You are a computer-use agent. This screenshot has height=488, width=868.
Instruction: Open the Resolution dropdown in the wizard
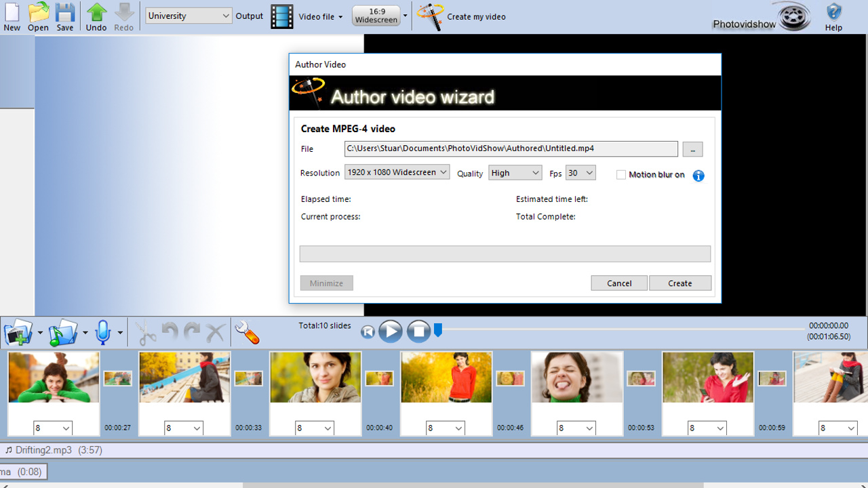pyautogui.click(x=397, y=172)
